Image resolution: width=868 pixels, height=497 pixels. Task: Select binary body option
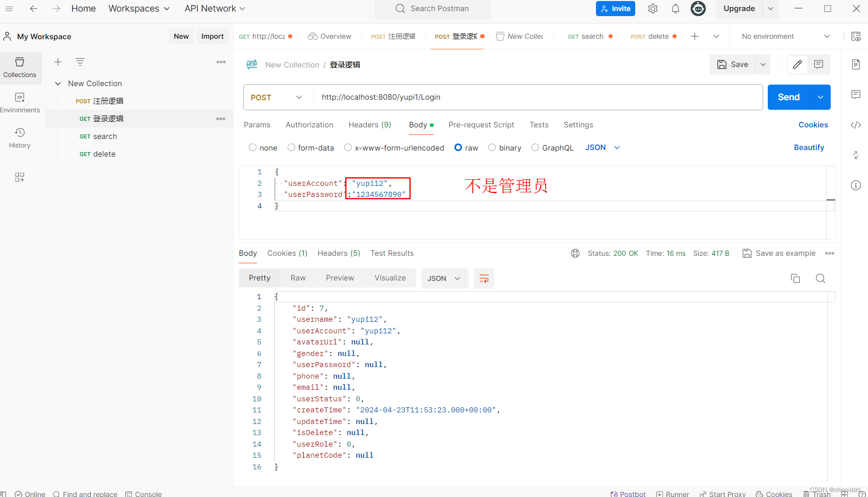(492, 148)
